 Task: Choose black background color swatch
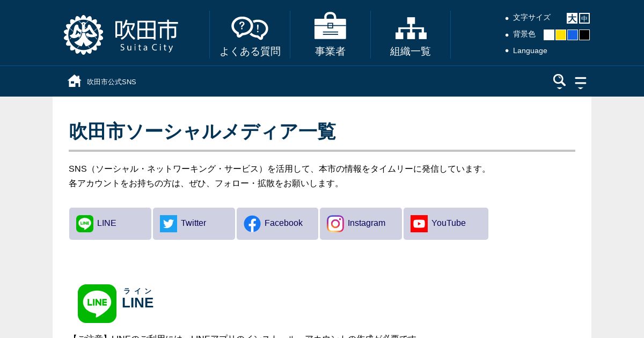click(584, 35)
